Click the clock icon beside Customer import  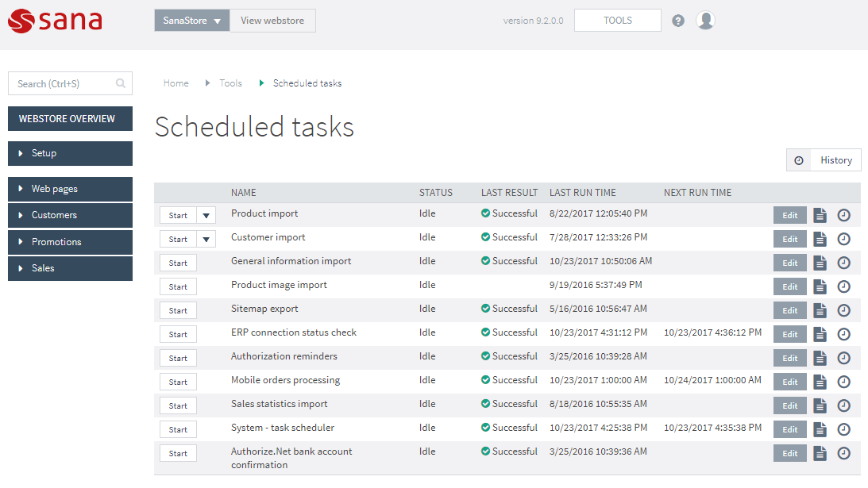pos(843,238)
